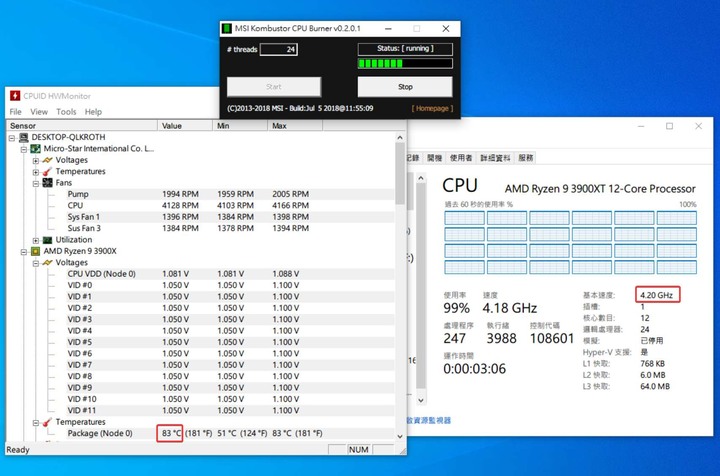
Task: Open the Homepage link in Kombustor
Action: 432,108
